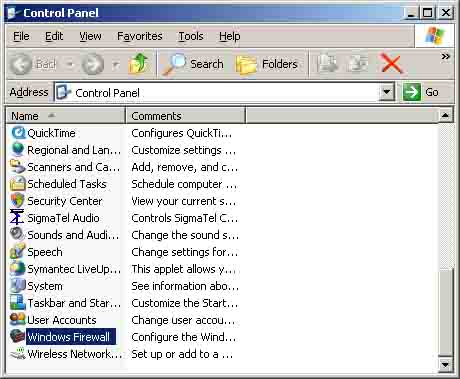This screenshot has height=379, width=460.
Task: Open the Search pane
Action: [x=193, y=64]
